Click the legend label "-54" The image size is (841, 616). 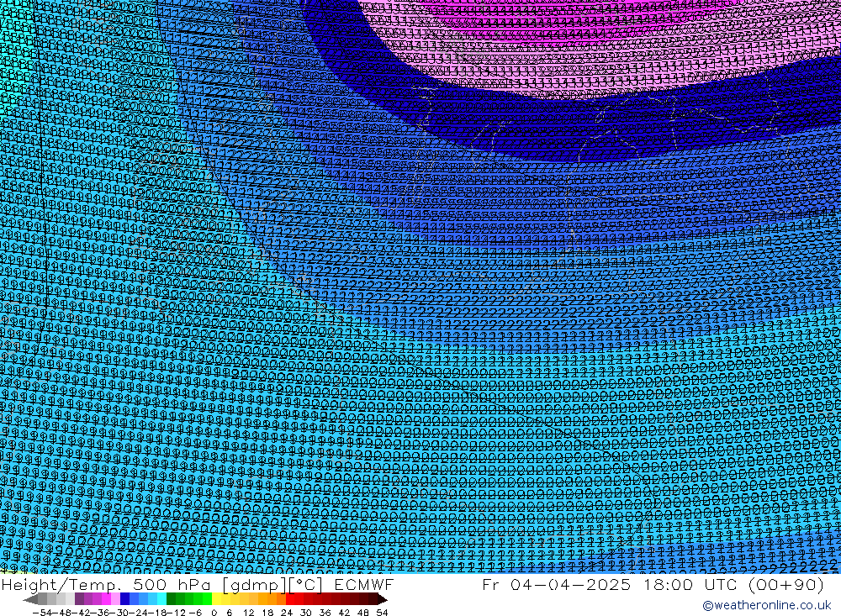(x=42, y=613)
